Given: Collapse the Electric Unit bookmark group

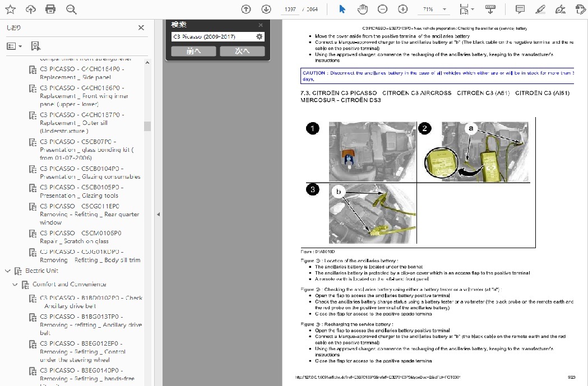Looking at the screenshot, I should pos(7,271).
